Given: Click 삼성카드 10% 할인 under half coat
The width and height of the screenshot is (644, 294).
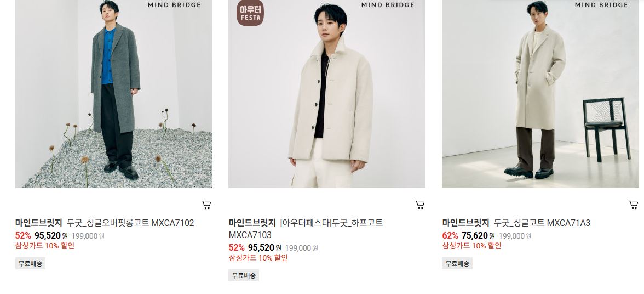Looking at the screenshot, I should (258, 258).
